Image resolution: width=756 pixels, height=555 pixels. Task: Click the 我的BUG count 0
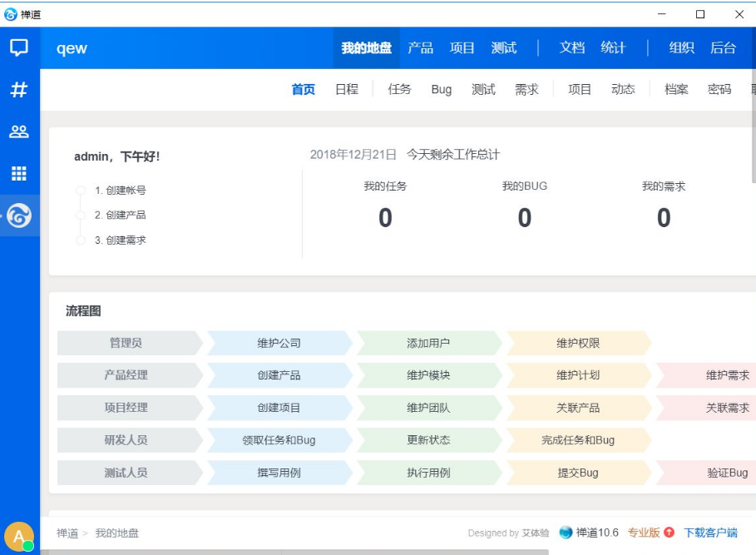525,217
